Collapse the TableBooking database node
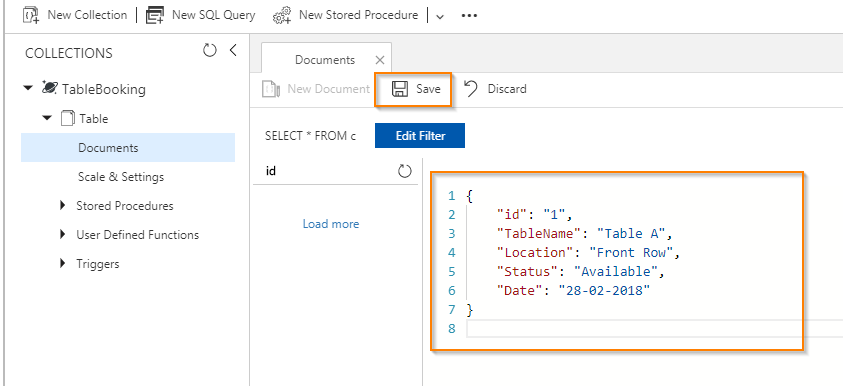 click(x=28, y=88)
